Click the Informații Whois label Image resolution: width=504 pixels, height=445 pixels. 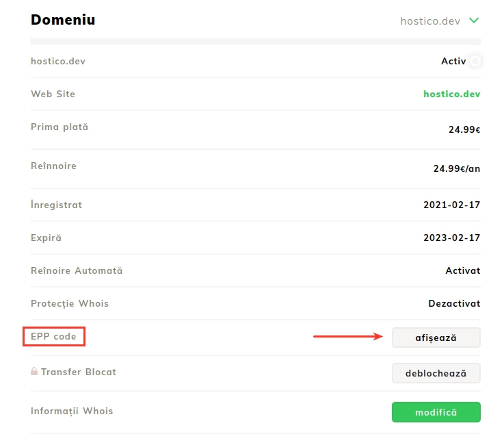click(72, 411)
